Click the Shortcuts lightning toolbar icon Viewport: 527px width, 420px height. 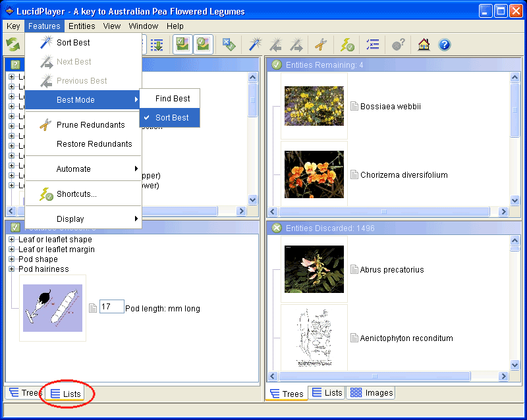click(x=347, y=44)
